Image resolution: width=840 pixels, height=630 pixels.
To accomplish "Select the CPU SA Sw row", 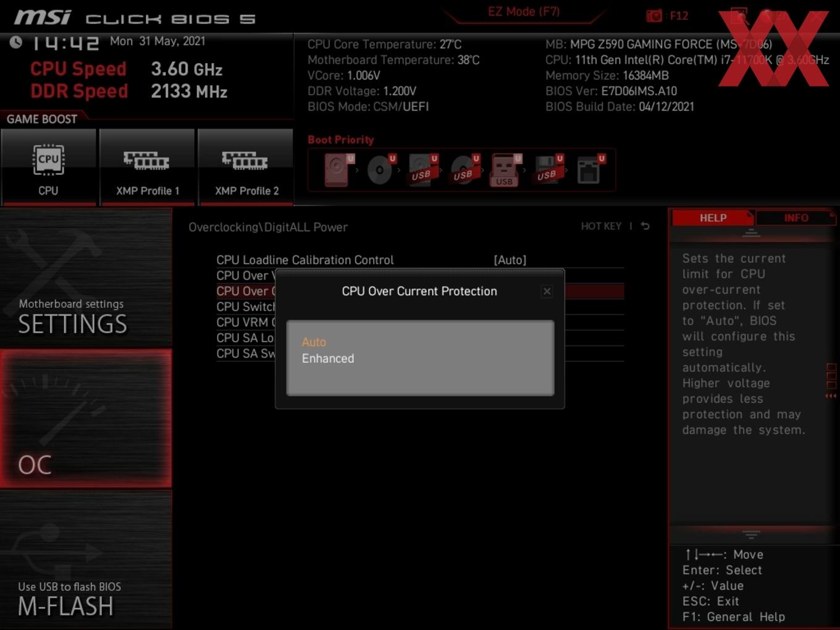I will tap(245, 353).
